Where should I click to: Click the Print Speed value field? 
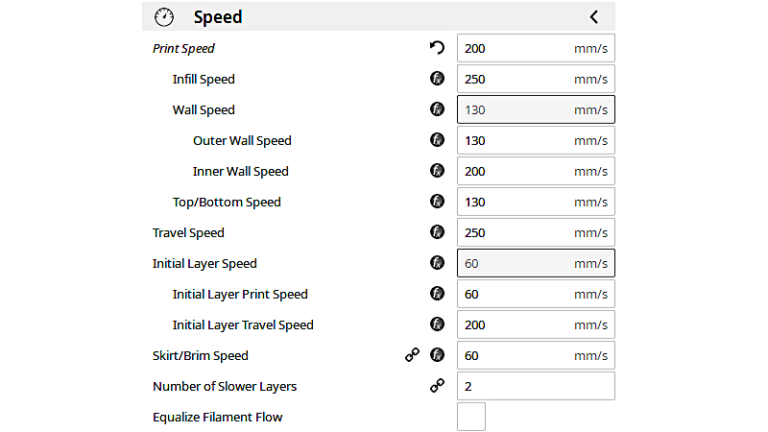(x=535, y=48)
